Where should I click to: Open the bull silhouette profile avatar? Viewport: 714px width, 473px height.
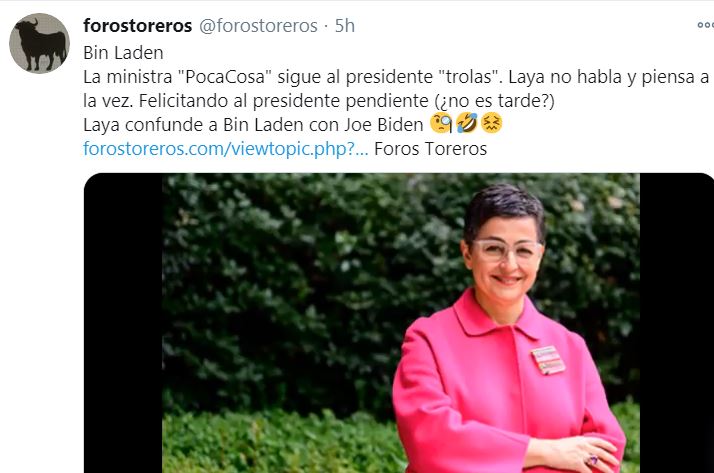(x=40, y=44)
